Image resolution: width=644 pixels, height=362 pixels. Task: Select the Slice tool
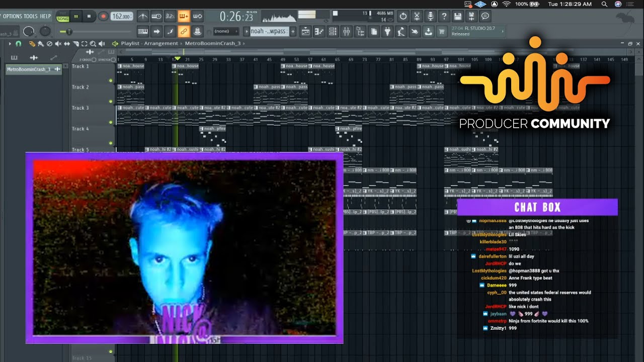(75, 44)
